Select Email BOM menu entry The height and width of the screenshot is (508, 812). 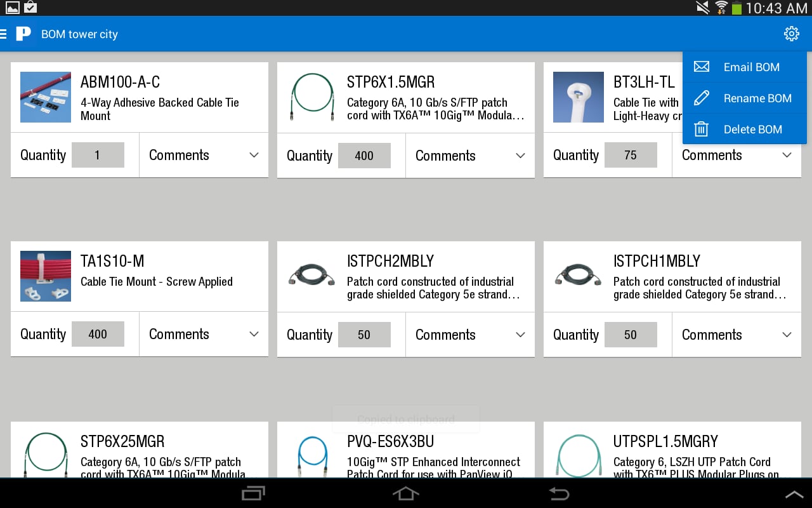744,67
